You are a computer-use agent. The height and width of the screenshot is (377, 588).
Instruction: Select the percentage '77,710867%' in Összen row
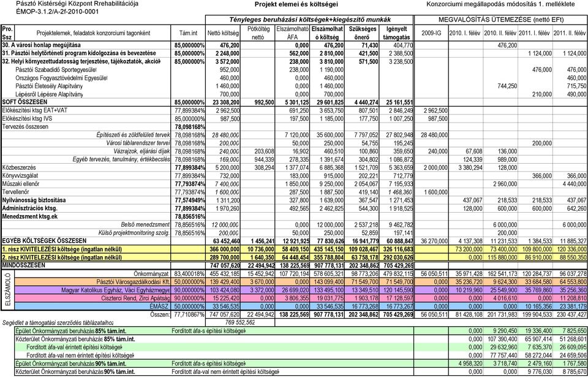coord(188,314)
